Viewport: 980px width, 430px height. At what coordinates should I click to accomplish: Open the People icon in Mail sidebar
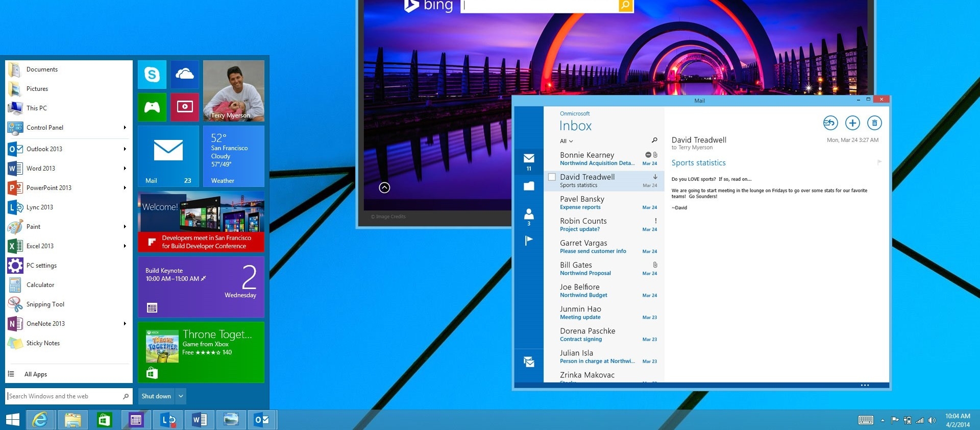pyautogui.click(x=529, y=214)
